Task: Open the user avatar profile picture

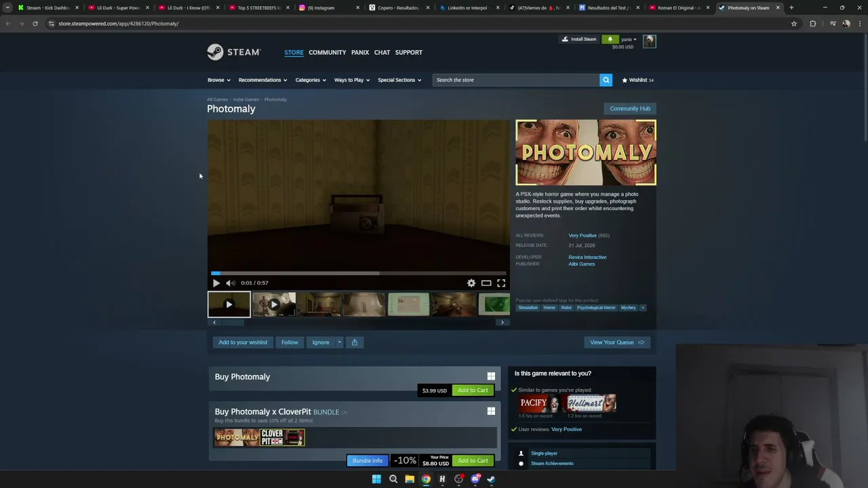Action: (649, 41)
